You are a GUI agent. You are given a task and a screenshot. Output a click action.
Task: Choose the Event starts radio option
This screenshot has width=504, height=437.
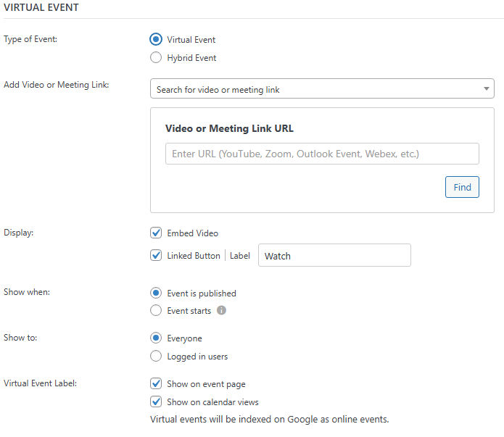pyautogui.click(x=155, y=311)
